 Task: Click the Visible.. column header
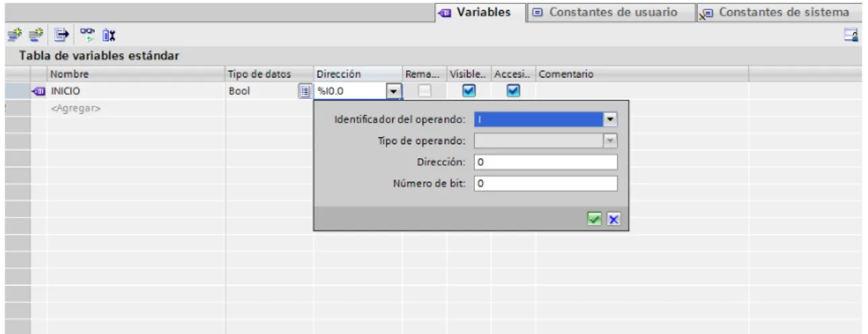click(468, 75)
